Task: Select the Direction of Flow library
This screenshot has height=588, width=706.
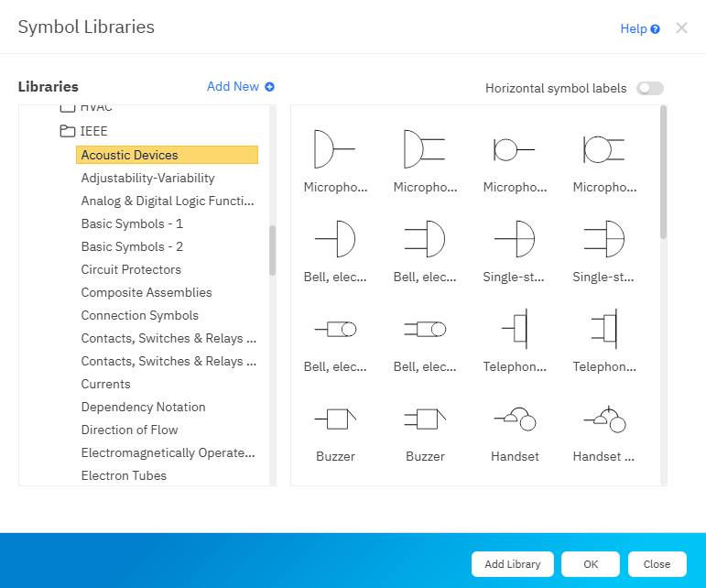Action: pos(129,430)
